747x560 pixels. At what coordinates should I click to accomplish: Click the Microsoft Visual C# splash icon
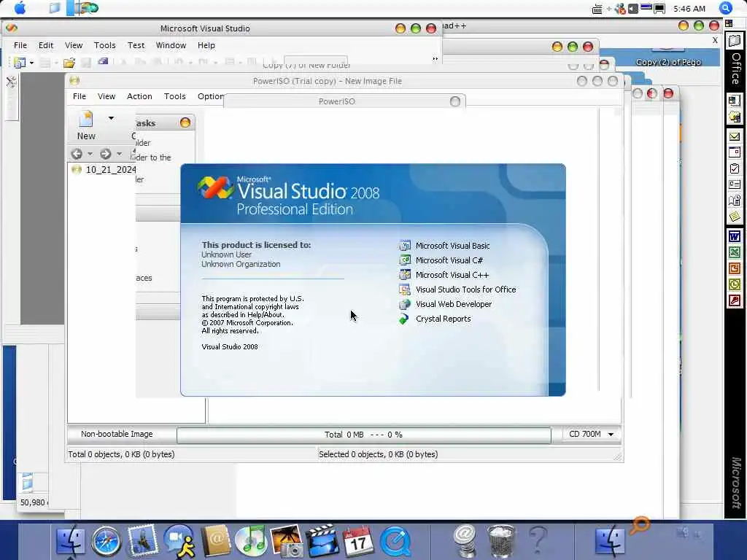404,260
